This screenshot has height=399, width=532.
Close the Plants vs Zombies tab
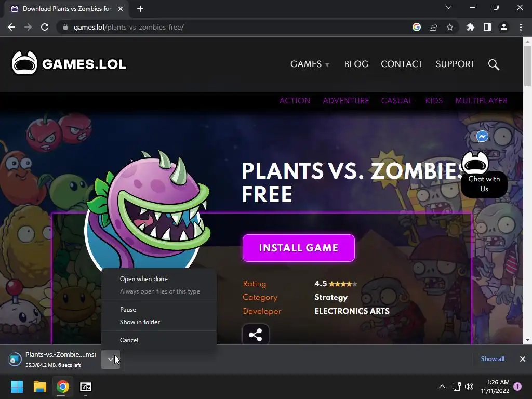pos(121,9)
